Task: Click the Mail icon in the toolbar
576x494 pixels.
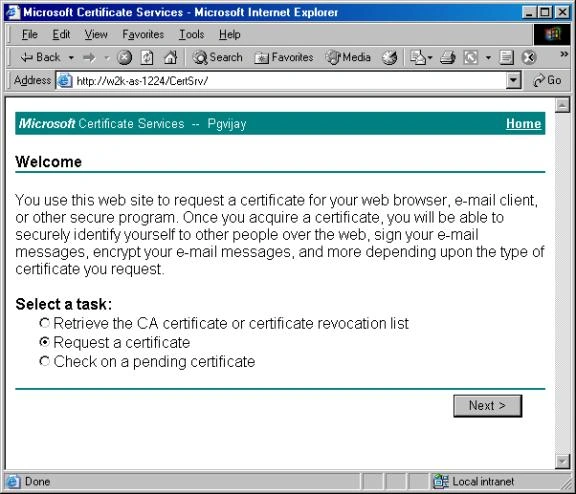Action: pos(417,57)
